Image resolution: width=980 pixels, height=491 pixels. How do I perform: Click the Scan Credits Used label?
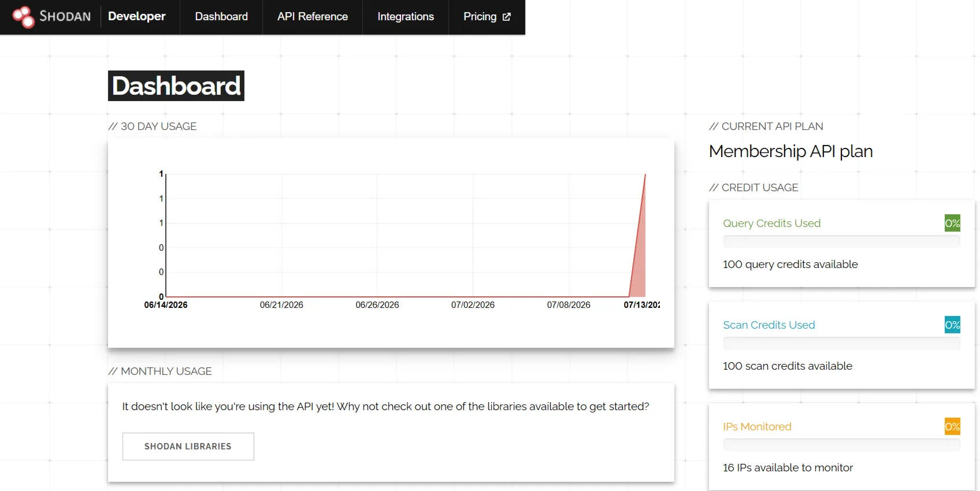[x=769, y=325]
